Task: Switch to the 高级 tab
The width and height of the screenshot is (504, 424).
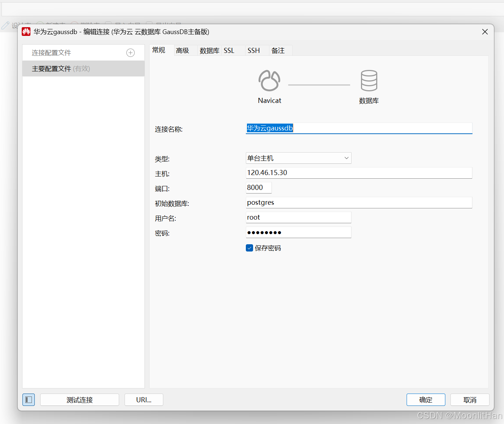Action: pyautogui.click(x=182, y=50)
